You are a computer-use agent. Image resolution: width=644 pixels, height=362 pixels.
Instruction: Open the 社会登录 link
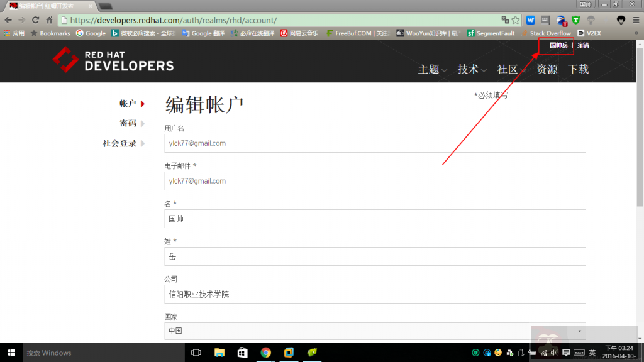tap(121, 143)
